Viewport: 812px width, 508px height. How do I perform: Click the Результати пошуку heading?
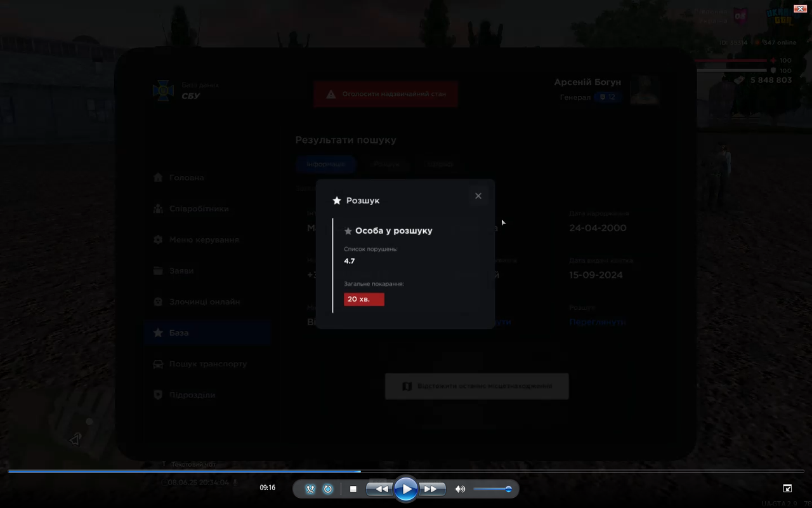coord(346,140)
